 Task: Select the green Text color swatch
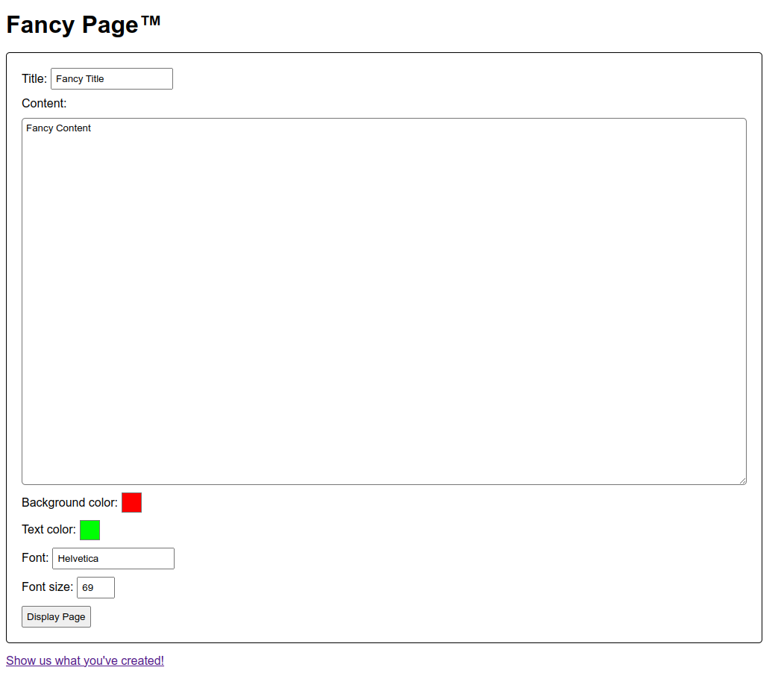(x=90, y=530)
